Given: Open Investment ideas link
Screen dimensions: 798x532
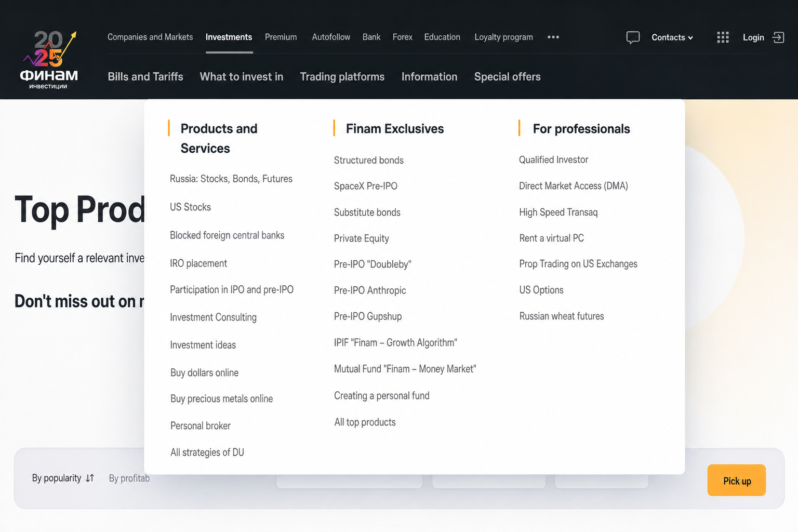Looking at the screenshot, I should click(203, 345).
